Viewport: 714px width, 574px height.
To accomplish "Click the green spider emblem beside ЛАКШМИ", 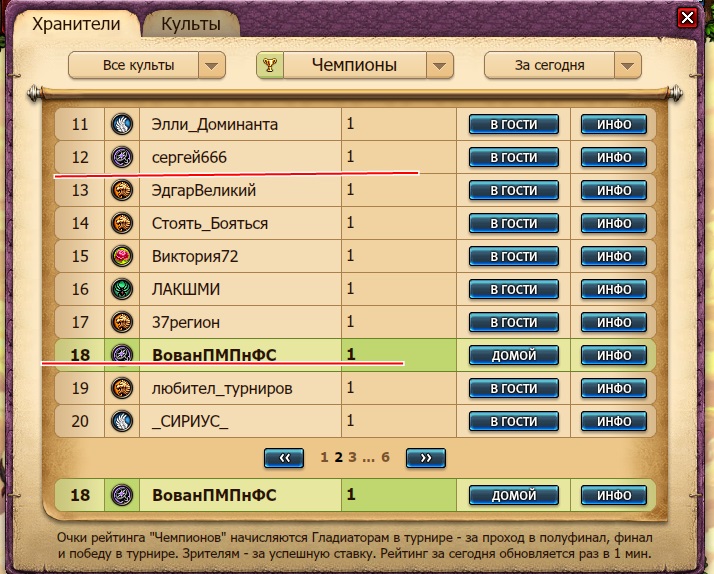I will coord(122,289).
